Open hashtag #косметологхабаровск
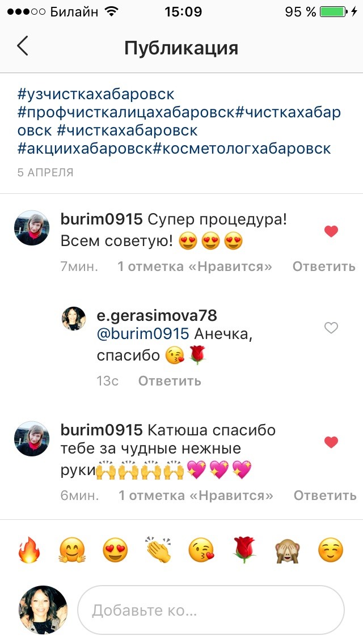This screenshot has height=644, width=363. (242, 149)
